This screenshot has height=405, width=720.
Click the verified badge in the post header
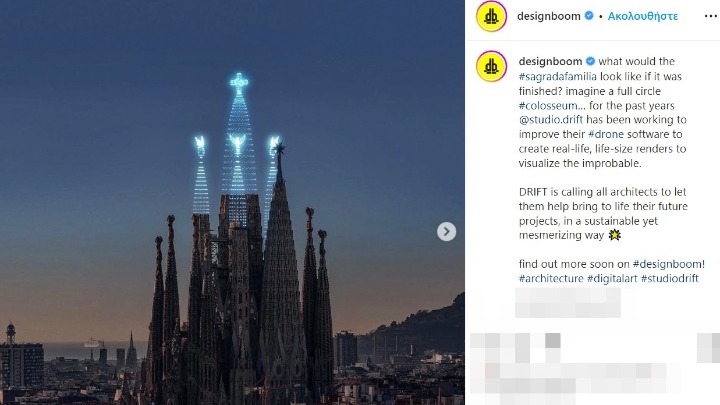589,16
